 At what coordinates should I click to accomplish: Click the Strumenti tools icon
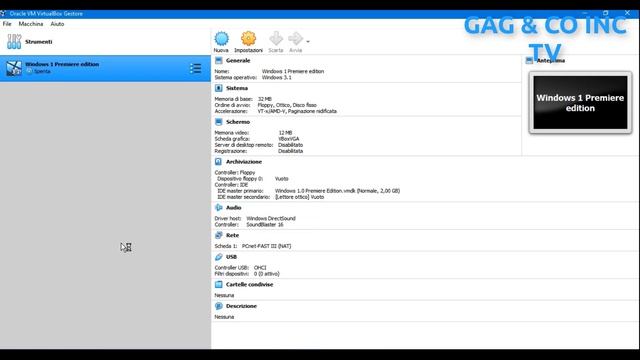point(14,42)
